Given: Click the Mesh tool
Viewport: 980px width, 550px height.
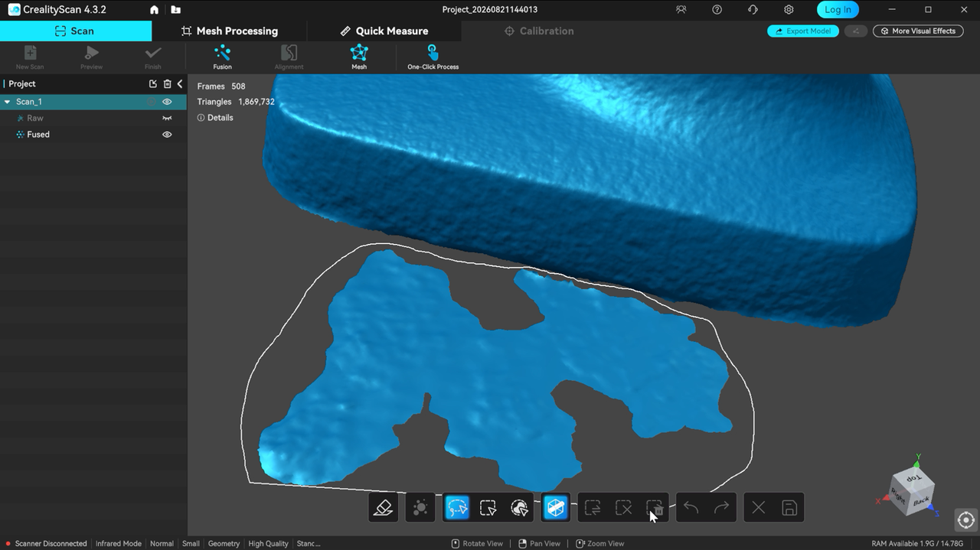Looking at the screenshot, I should tap(359, 57).
